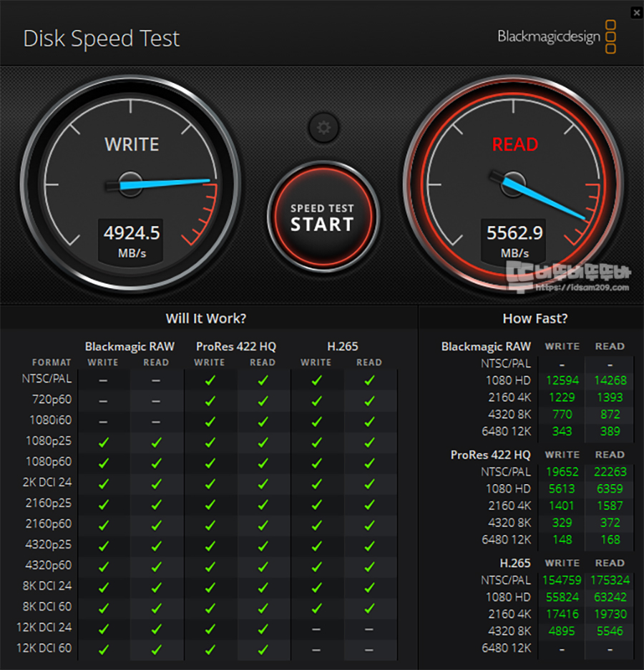Click the 720p60 Blackmagic RAW read dash
644x670 pixels.
coord(156,401)
